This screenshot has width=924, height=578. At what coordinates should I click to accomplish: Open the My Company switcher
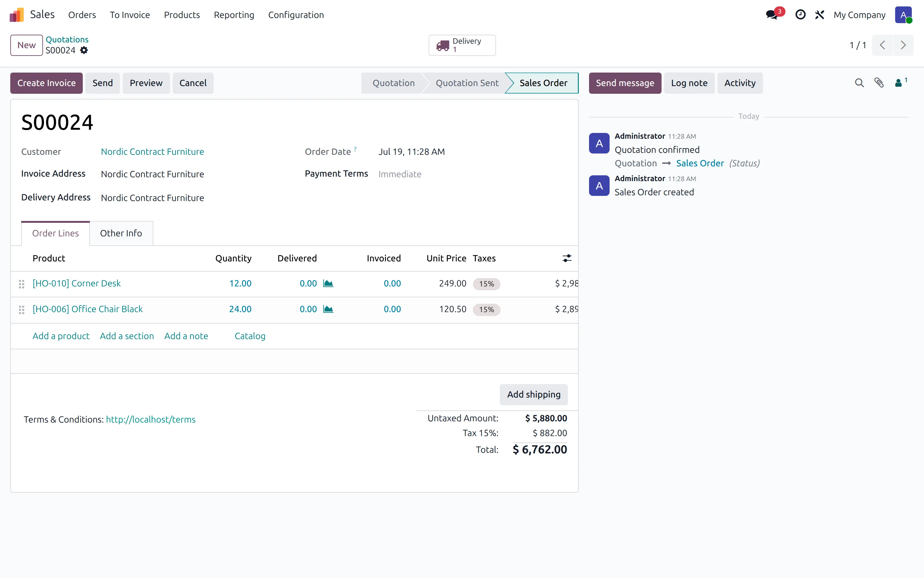coord(859,15)
